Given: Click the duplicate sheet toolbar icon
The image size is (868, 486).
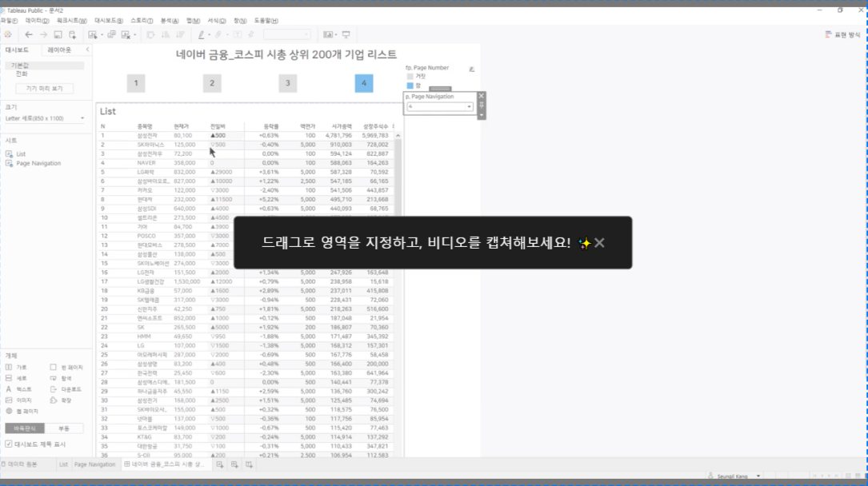Looking at the screenshot, I should coord(111,34).
